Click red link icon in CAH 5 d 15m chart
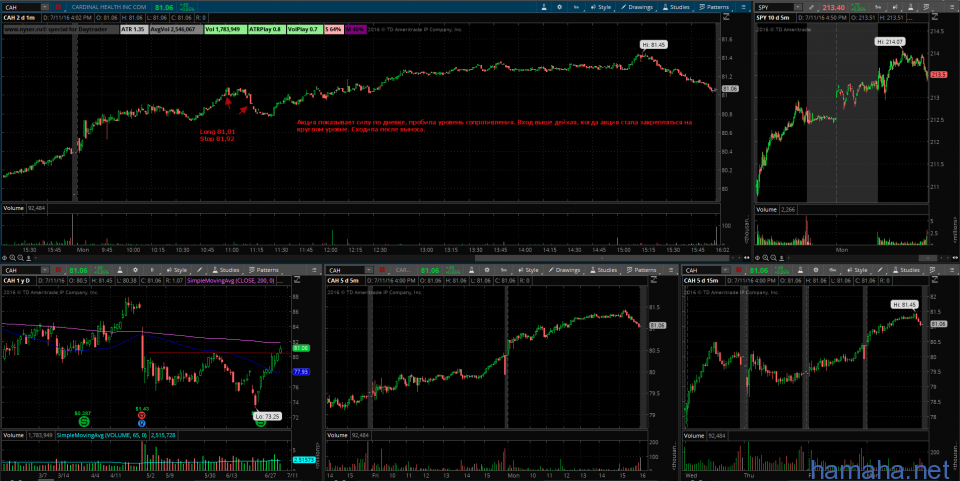The height and width of the screenshot is (481, 960). [739, 270]
